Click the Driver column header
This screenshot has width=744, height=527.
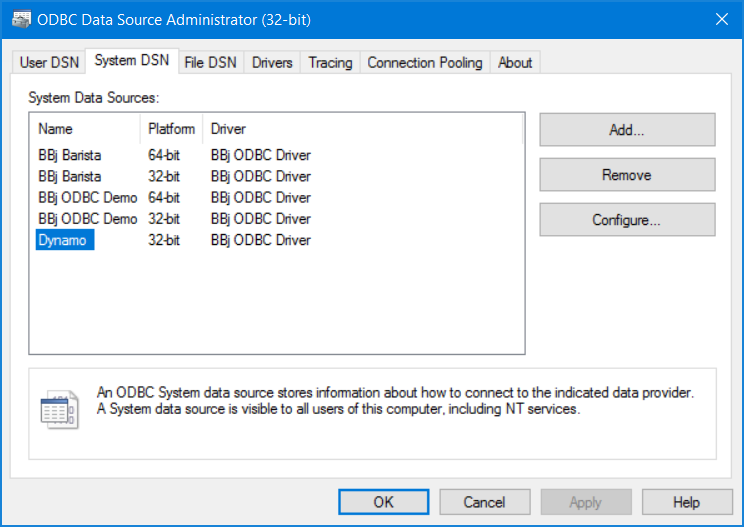point(363,129)
